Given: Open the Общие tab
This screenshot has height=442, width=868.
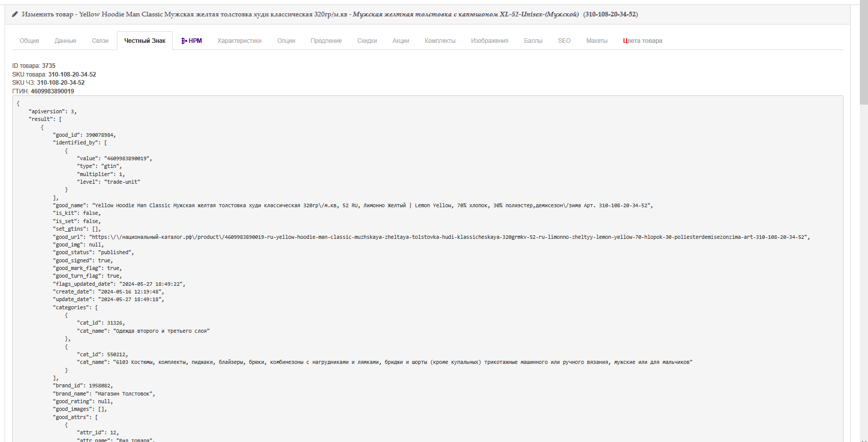Looking at the screenshot, I should [29, 41].
